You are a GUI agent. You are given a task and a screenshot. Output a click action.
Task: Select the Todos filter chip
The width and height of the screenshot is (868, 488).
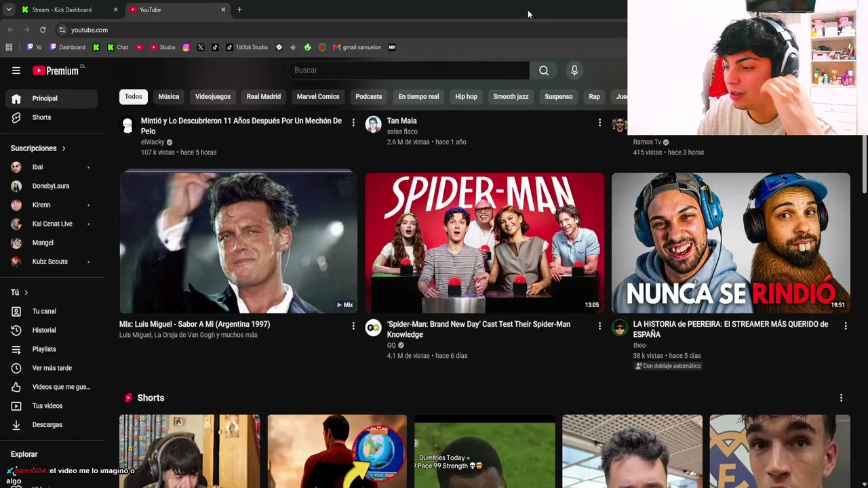click(134, 96)
